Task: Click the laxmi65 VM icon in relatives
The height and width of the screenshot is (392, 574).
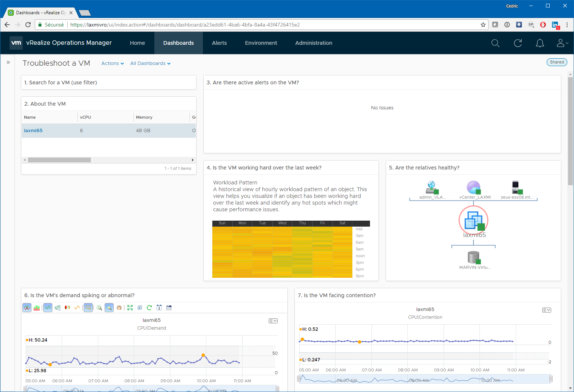Action: [x=473, y=221]
